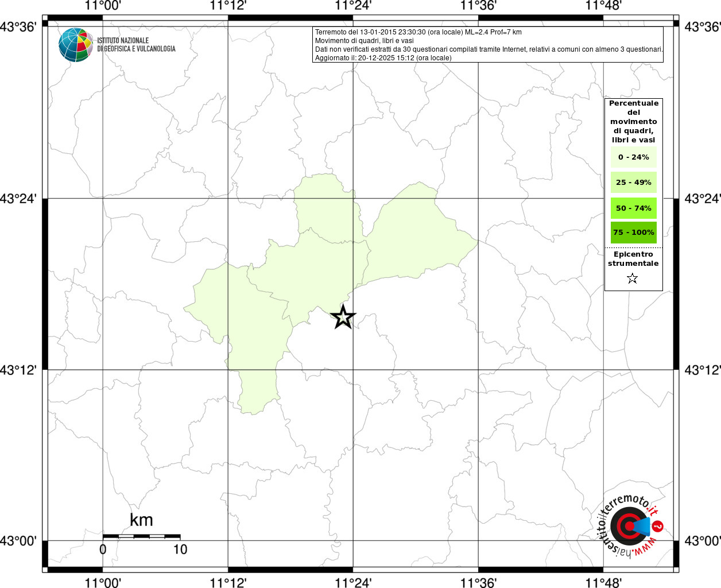The image size is (721, 588).
Task: Click the left axis label 43°00'
Action: point(18,540)
